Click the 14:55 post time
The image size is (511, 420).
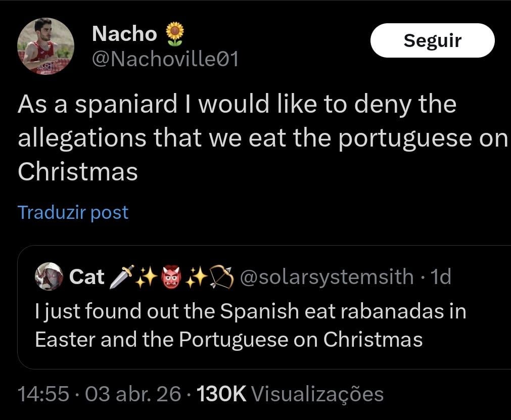[43, 394]
